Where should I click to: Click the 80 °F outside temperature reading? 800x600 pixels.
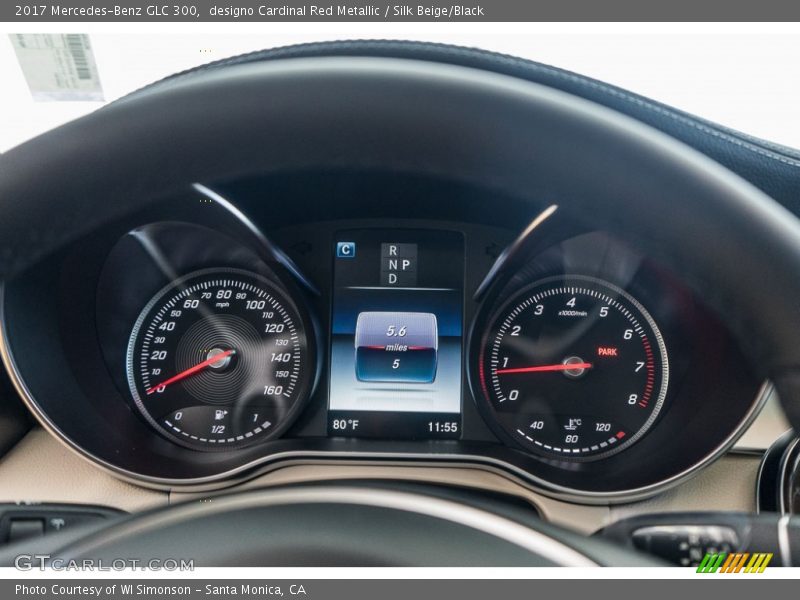[x=345, y=424]
